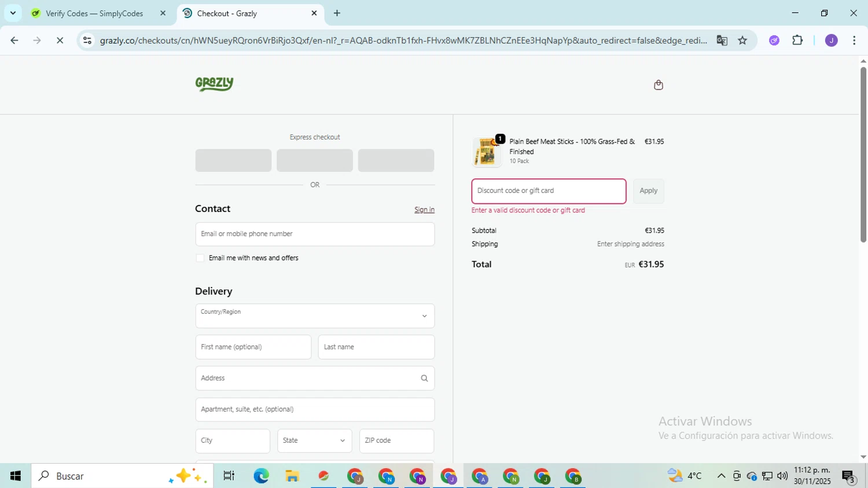Open the Windows Start menu
The height and width of the screenshot is (488, 868).
(x=16, y=476)
